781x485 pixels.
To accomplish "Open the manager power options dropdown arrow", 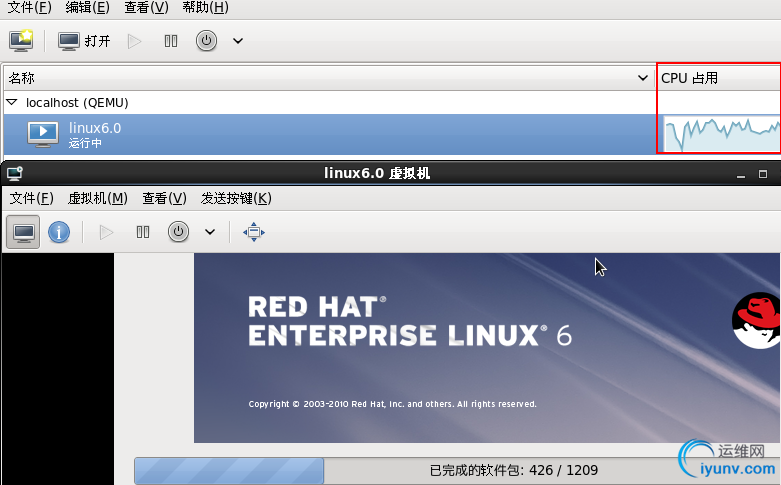I will pyautogui.click(x=238, y=41).
